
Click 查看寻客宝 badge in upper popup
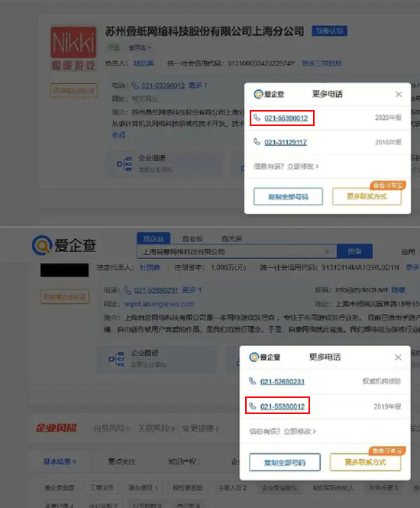[x=388, y=186]
